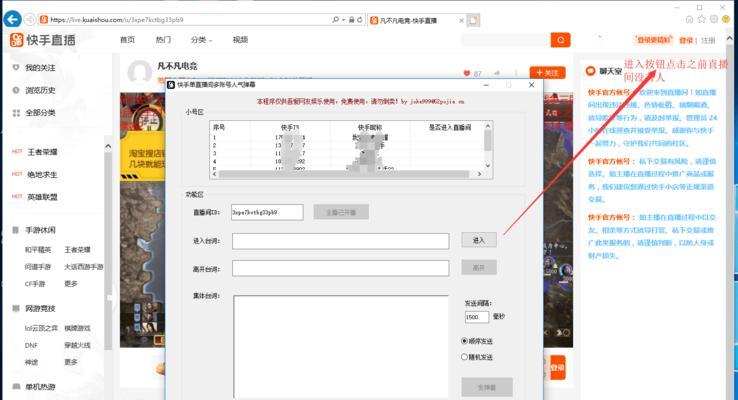
Task: Click the streamer avatar of 凡不凡电竞
Action: [x=140, y=72]
